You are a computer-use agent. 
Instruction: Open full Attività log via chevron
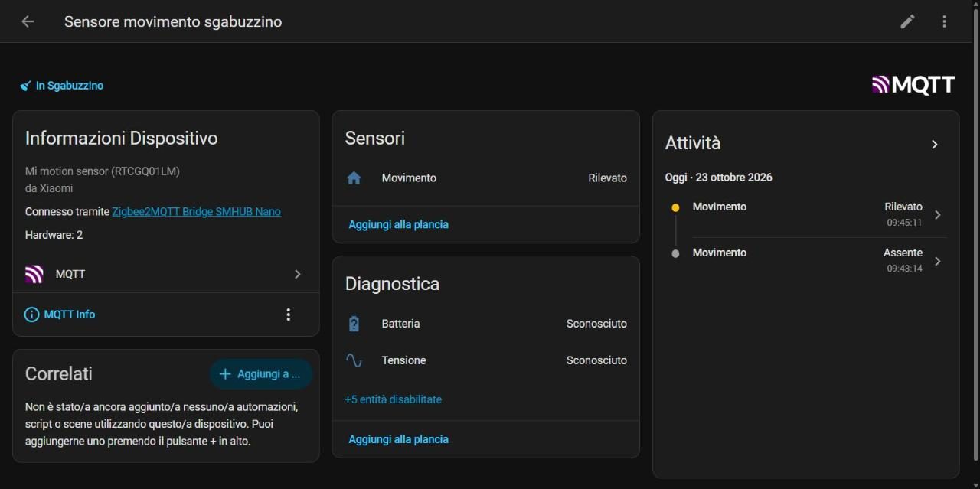[x=934, y=144]
